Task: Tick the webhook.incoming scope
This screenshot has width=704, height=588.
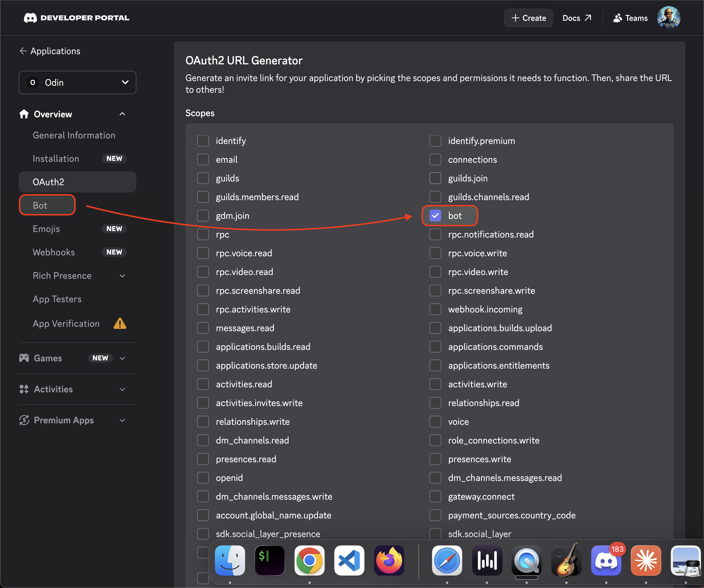Action: [x=435, y=309]
